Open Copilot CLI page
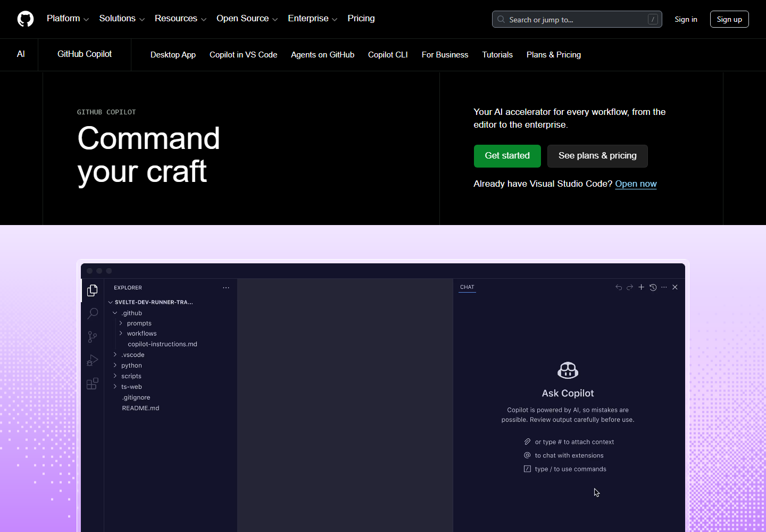 (388, 55)
